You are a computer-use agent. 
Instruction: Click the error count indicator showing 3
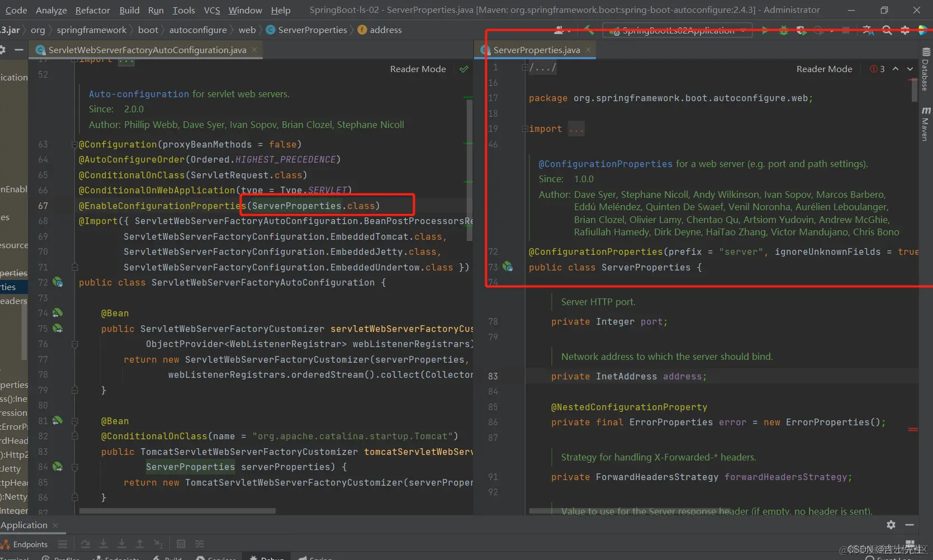pos(878,69)
